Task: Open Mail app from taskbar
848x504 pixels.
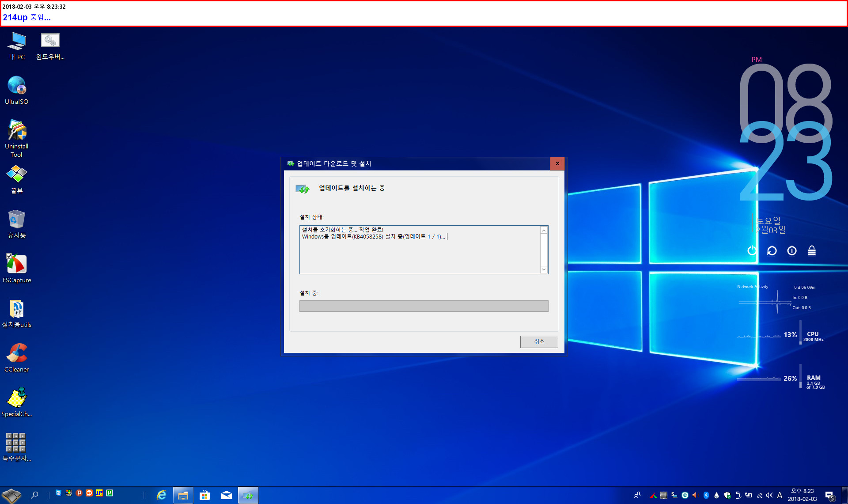Action: (x=227, y=495)
